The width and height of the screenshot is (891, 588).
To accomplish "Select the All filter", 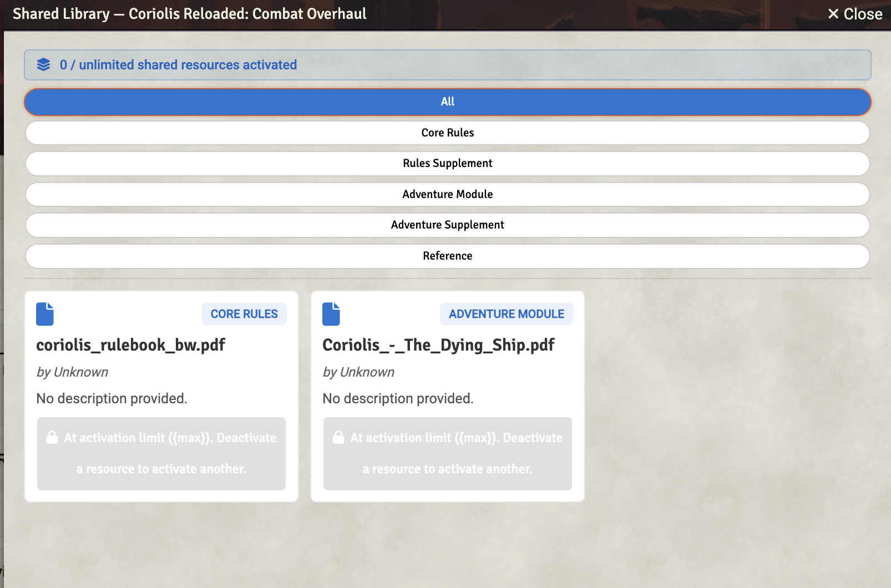I will [x=447, y=102].
